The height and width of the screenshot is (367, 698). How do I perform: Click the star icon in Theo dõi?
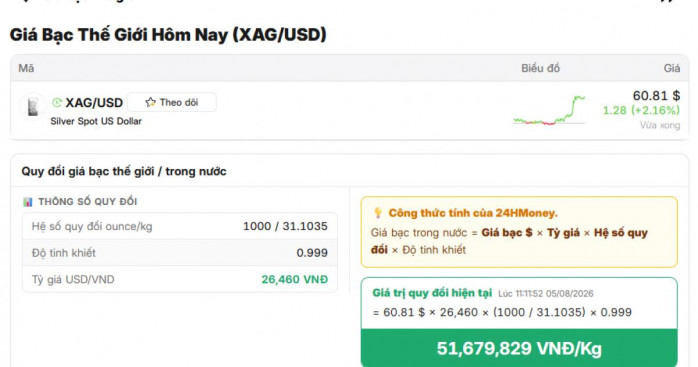150,102
